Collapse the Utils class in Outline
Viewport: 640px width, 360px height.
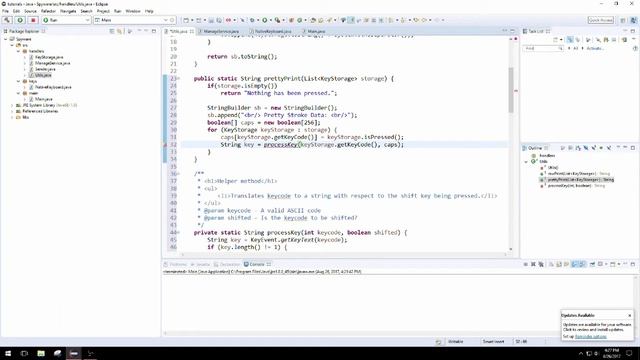(526, 162)
